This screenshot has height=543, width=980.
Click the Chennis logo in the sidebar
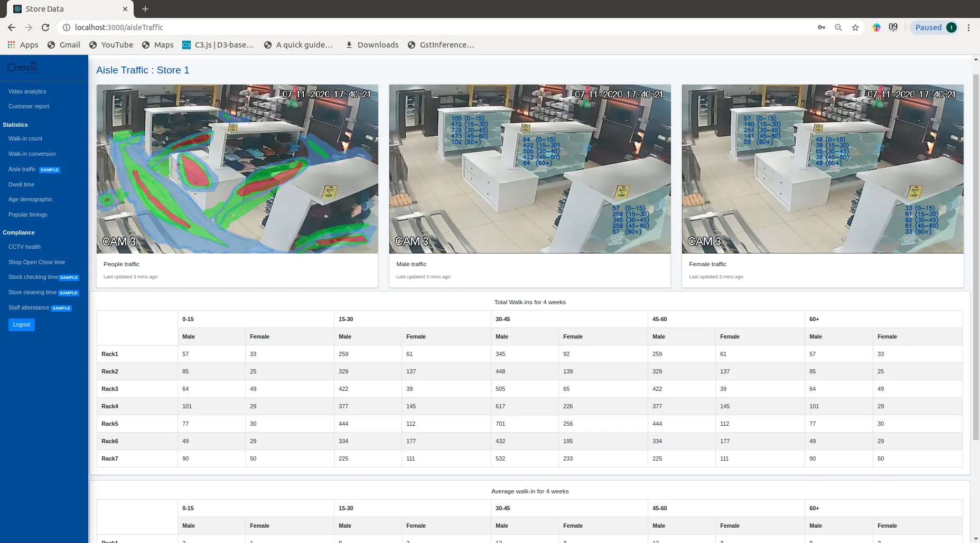click(21, 67)
